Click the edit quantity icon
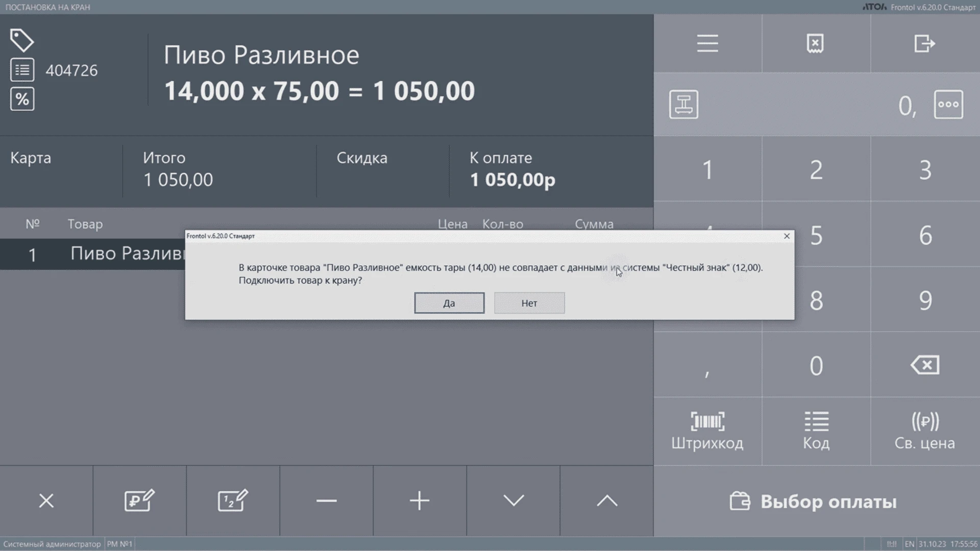Screen dimensions: 980x551 click(x=233, y=501)
